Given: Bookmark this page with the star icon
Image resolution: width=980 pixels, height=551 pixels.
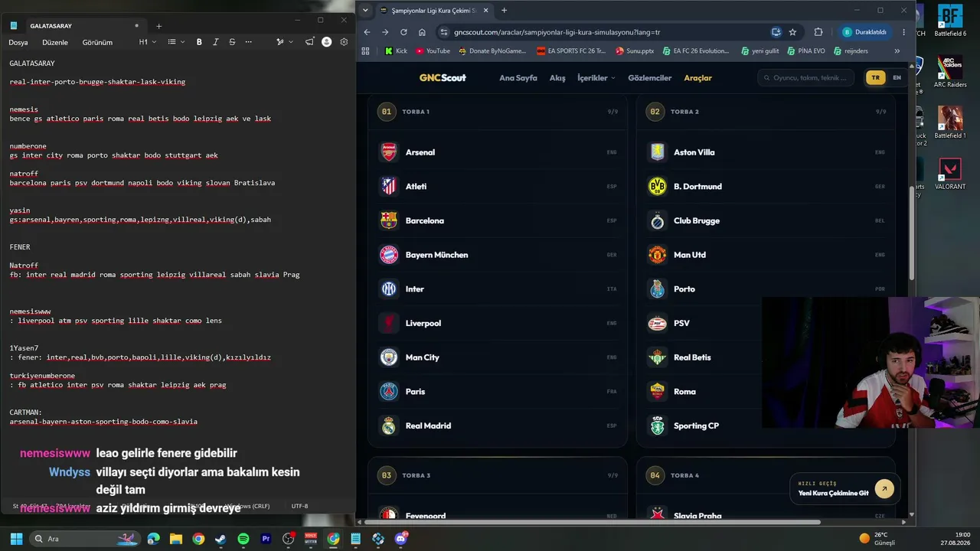Looking at the screenshot, I should coord(792,32).
